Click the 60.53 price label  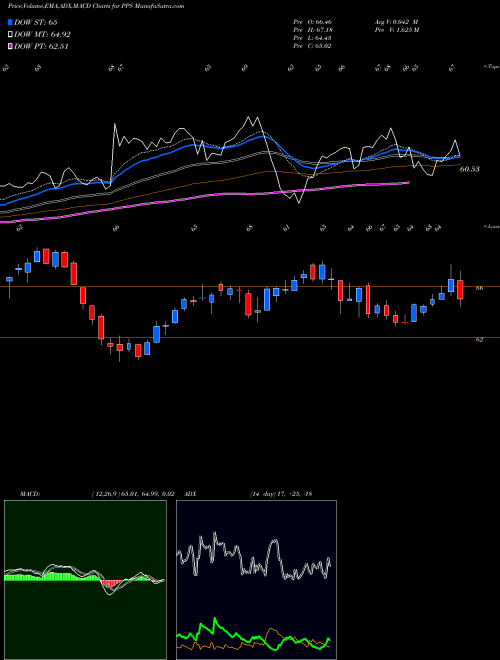(x=470, y=169)
